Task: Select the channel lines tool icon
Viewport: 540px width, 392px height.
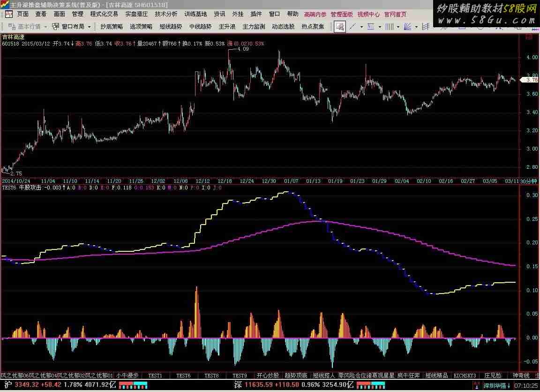Action: coord(426,27)
